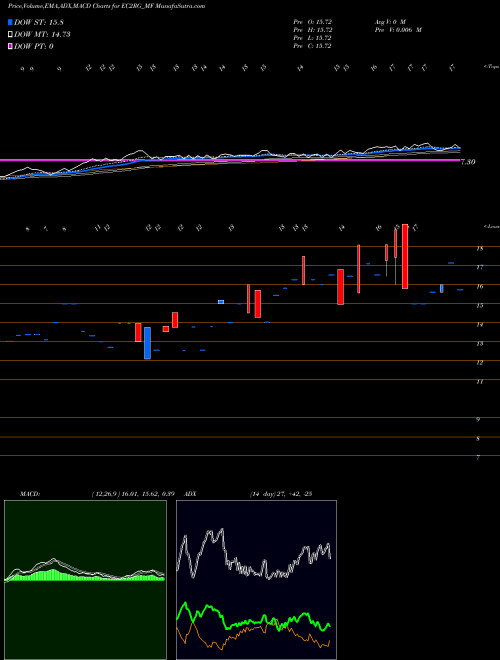Image resolution: width=500 pixels, height=660 pixels.
Task: Click the 'Avg V: 0 M' volume text
Action: pos(389,21)
